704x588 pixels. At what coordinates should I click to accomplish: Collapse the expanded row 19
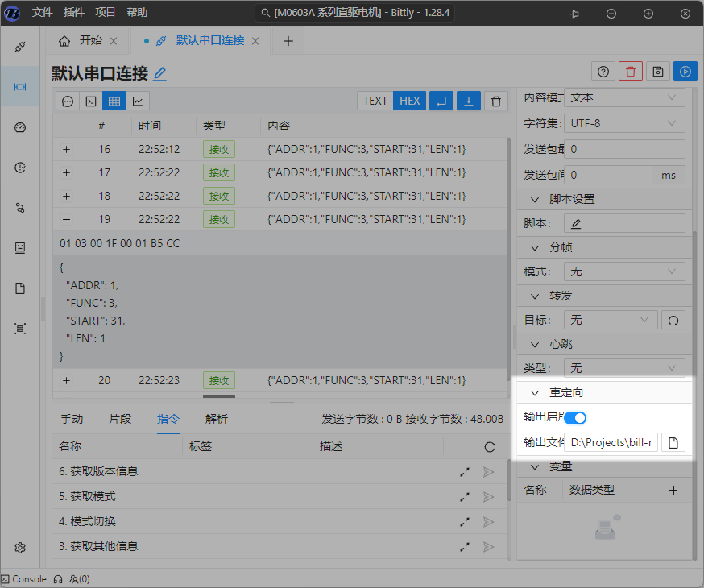[66, 219]
